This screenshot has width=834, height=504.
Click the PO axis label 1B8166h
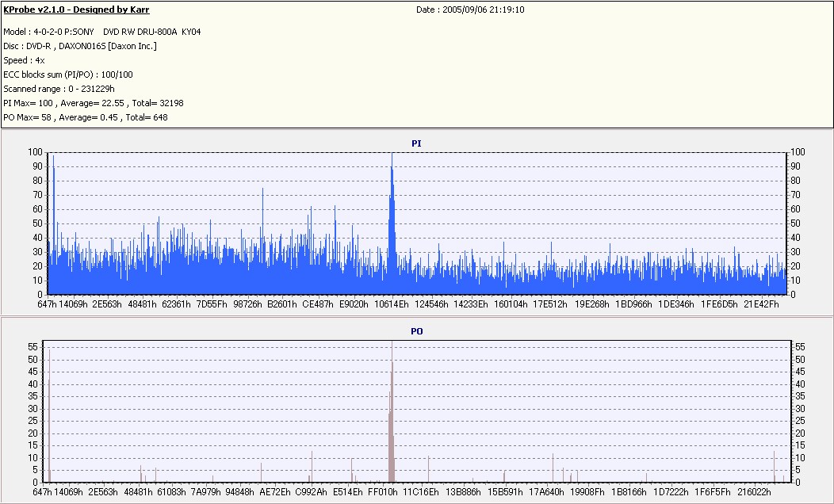point(629,492)
